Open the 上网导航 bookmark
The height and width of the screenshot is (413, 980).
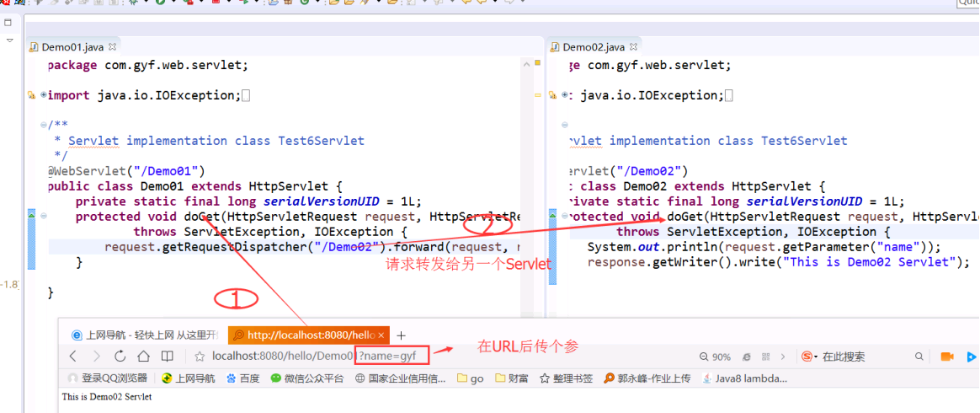[x=188, y=378]
